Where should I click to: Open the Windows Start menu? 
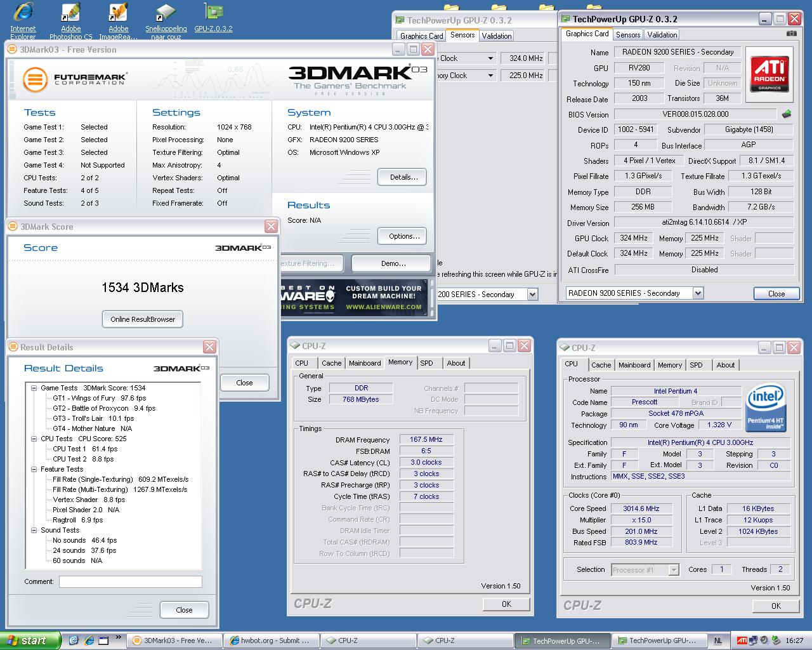click(x=30, y=640)
